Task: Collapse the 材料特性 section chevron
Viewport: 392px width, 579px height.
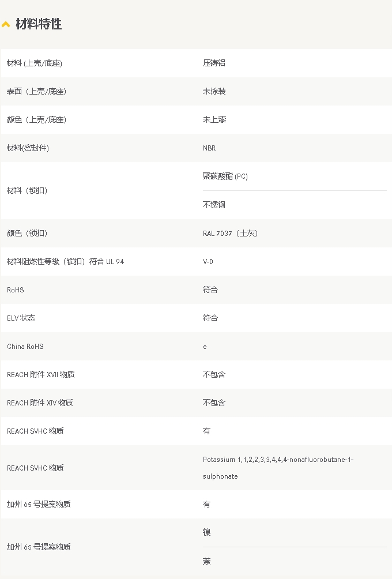Action: tap(6, 25)
